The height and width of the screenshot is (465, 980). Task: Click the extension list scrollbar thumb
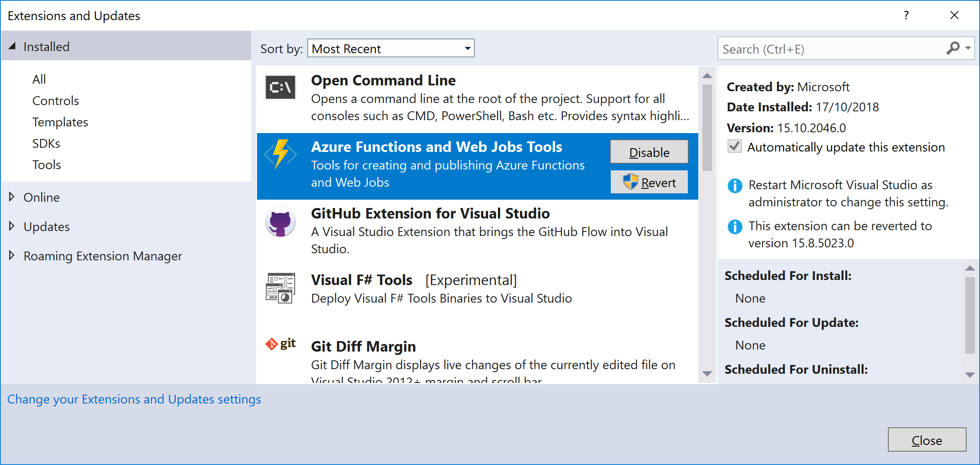(x=707, y=128)
